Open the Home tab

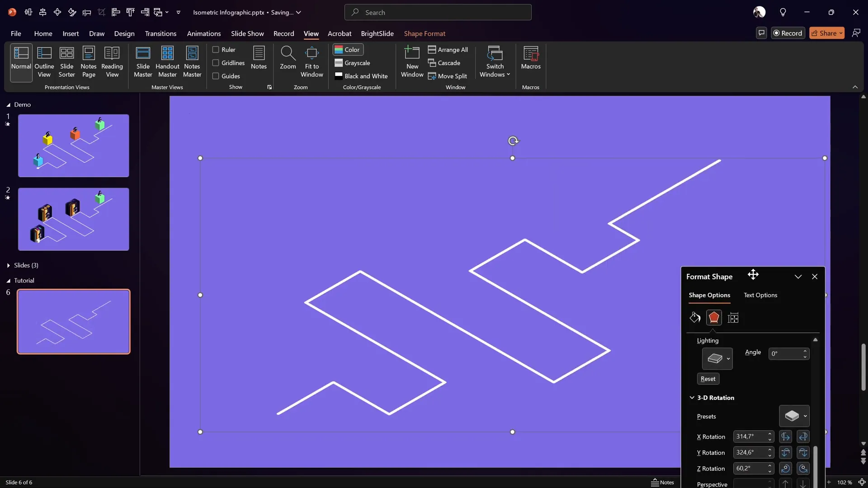pyautogui.click(x=43, y=33)
